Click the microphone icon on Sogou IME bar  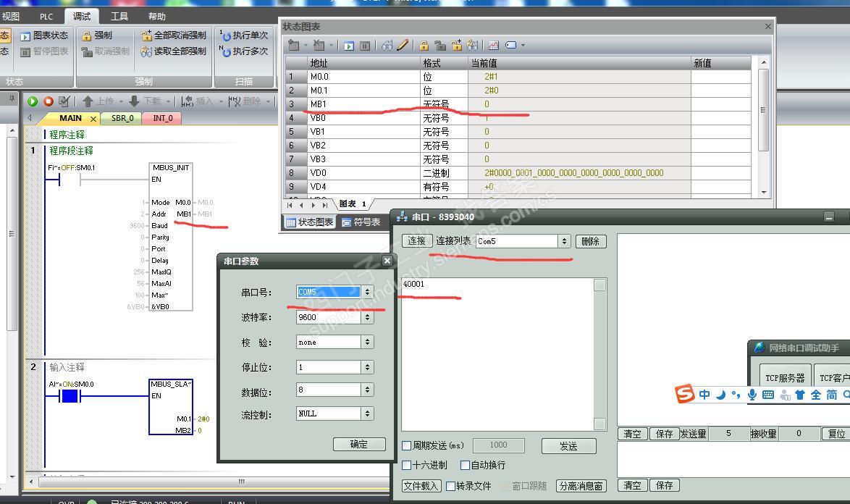click(752, 395)
